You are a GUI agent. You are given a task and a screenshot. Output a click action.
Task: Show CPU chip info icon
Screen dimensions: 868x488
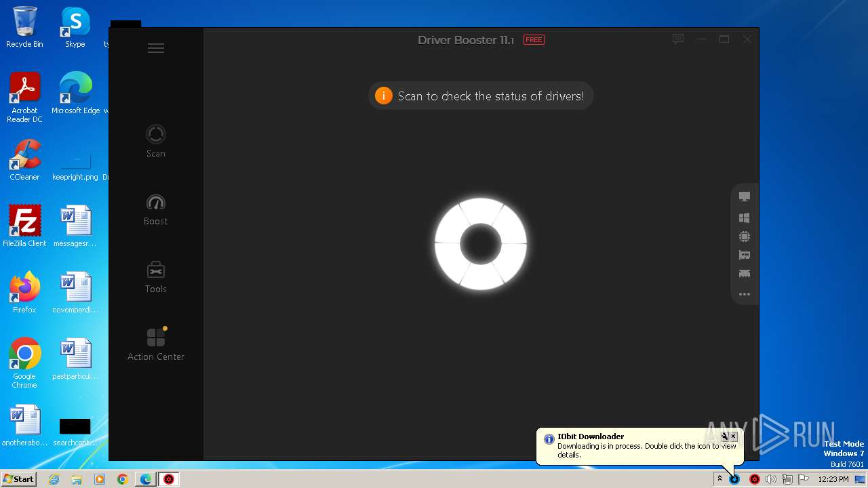(x=745, y=237)
